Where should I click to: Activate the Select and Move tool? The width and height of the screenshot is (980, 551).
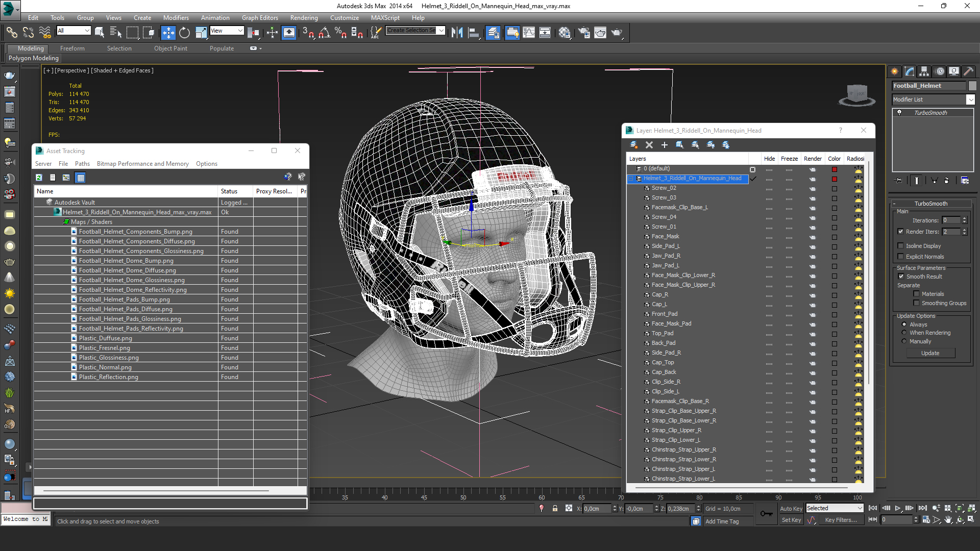tap(168, 33)
